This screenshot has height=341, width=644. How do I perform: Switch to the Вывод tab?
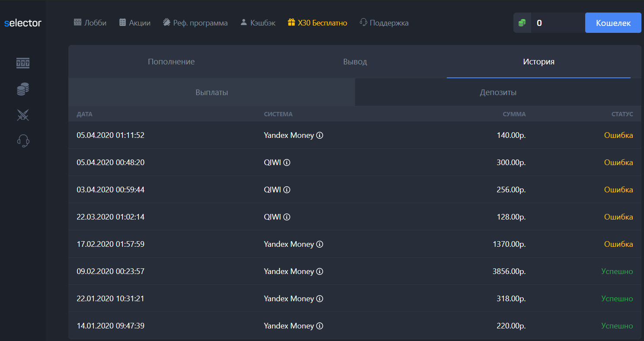[355, 62]
